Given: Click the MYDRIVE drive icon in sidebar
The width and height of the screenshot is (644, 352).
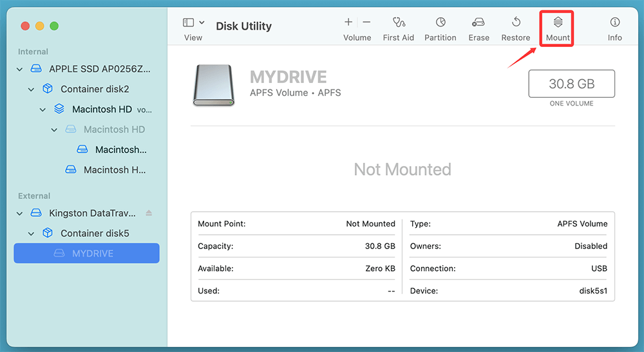Looking at the screenshot, I should [x=59, y=253].
